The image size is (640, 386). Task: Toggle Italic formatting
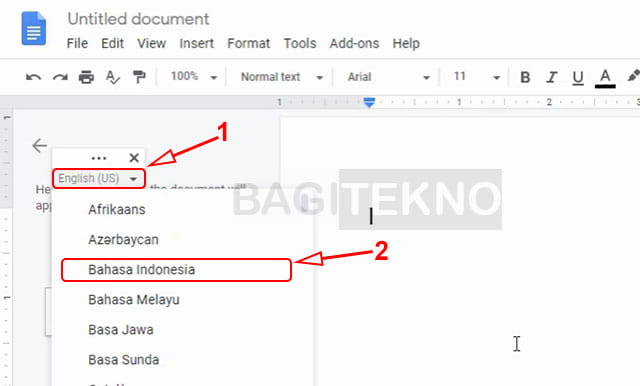click(551, 77)
